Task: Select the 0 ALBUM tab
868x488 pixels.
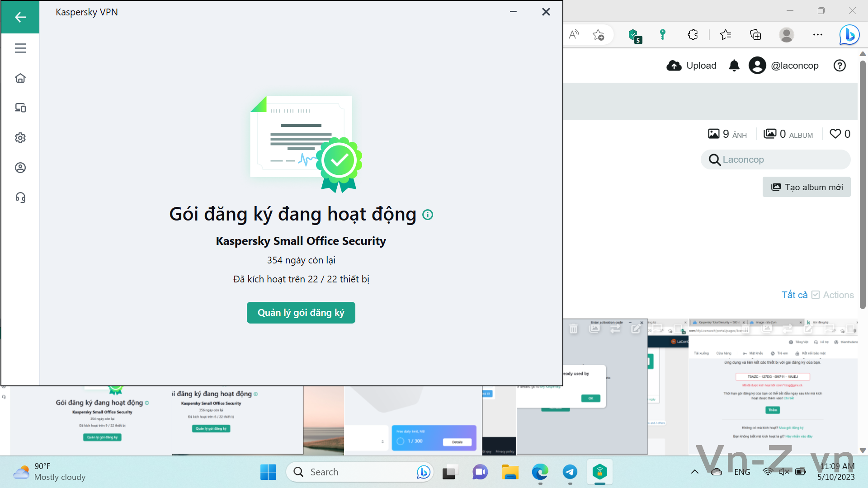Action: tap(788, 134)
